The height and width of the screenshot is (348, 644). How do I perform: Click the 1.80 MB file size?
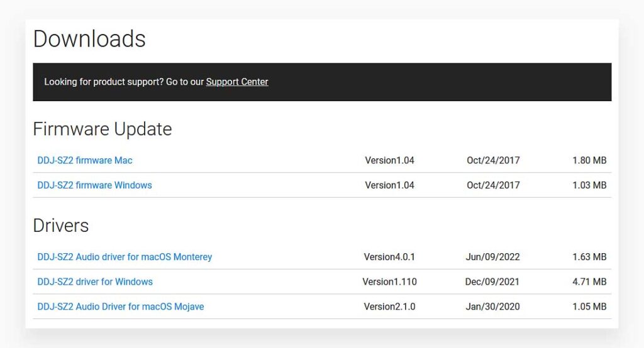pos(589,160)
